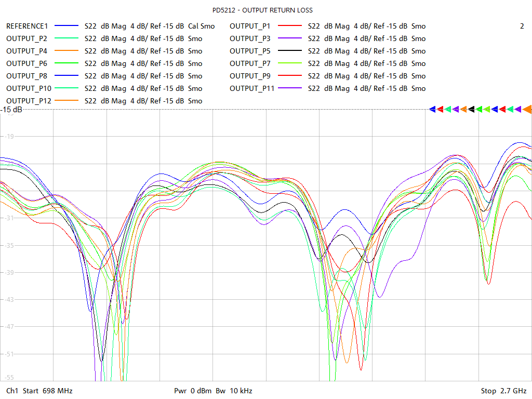Viewport: 532px width, 399px height.
Task: Select the black reference level marker triangle
Action: pos(471,109)
